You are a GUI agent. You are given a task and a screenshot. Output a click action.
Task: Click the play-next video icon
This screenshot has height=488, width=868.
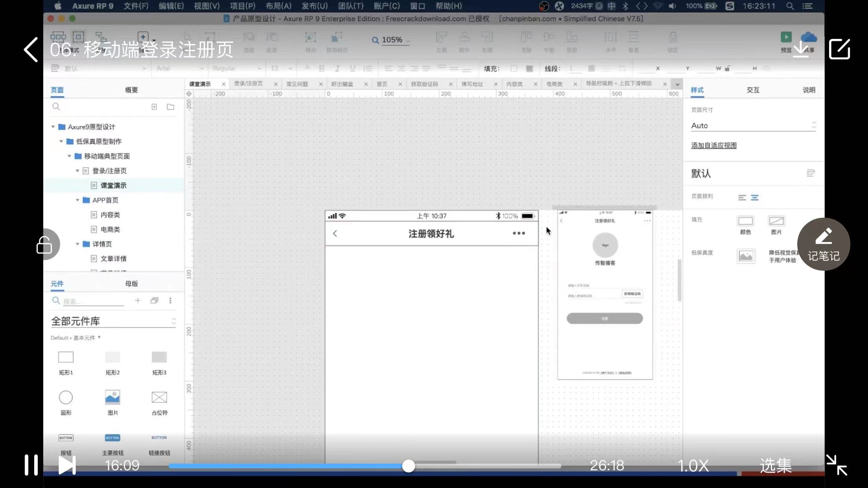(67, 465)
